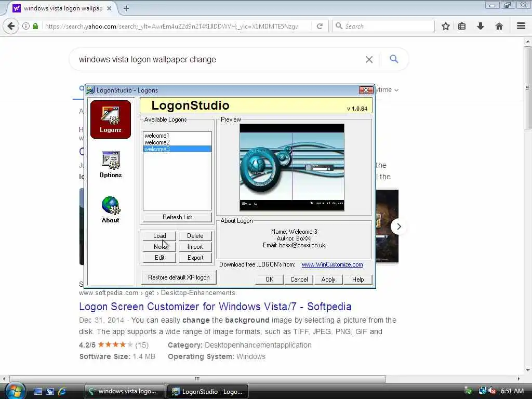The image size is (532, 399).
Task: Click the logon preview image
Action: click(x=292, y=167)
